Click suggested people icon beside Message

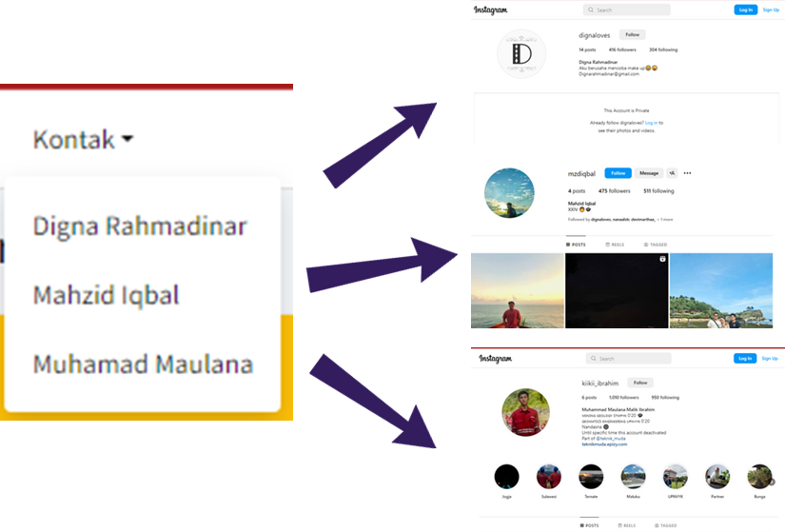(672, 173)
